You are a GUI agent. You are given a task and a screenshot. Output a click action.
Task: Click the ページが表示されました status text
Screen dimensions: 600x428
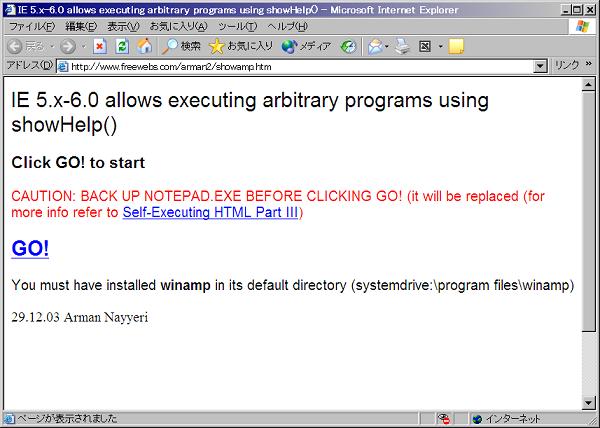(67, 418)
